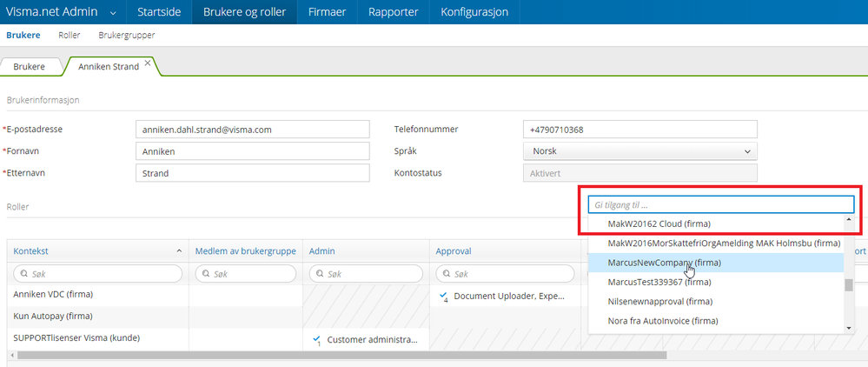Select the Anniken VDC (firma) row
Viewport: 868px width, 367px height.
(x=53, y=295)
